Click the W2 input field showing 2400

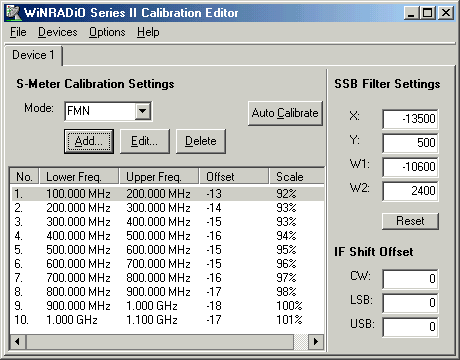[410, 191]
